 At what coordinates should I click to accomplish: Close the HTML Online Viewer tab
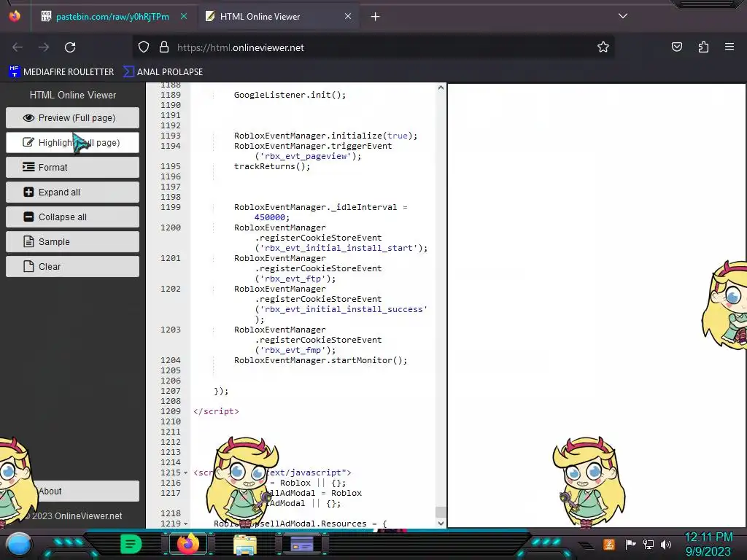(x=348, y=16)
